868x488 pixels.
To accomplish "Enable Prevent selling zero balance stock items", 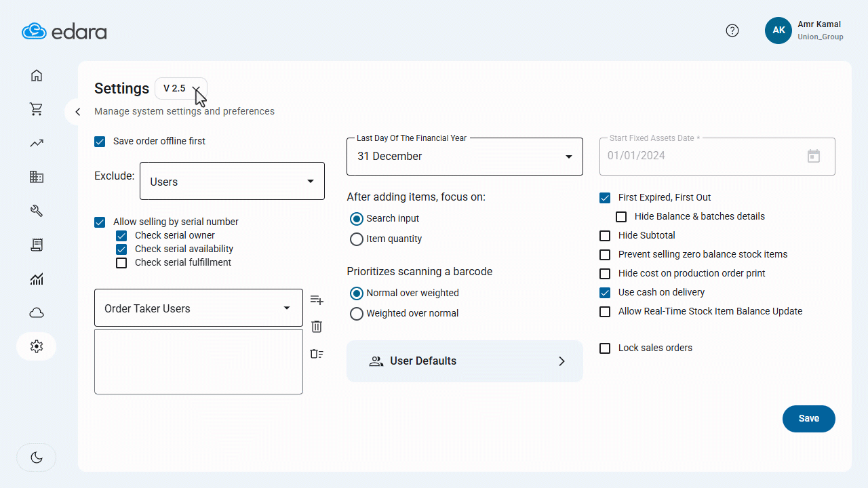I will pyautogui.click(x=605, y=254).
